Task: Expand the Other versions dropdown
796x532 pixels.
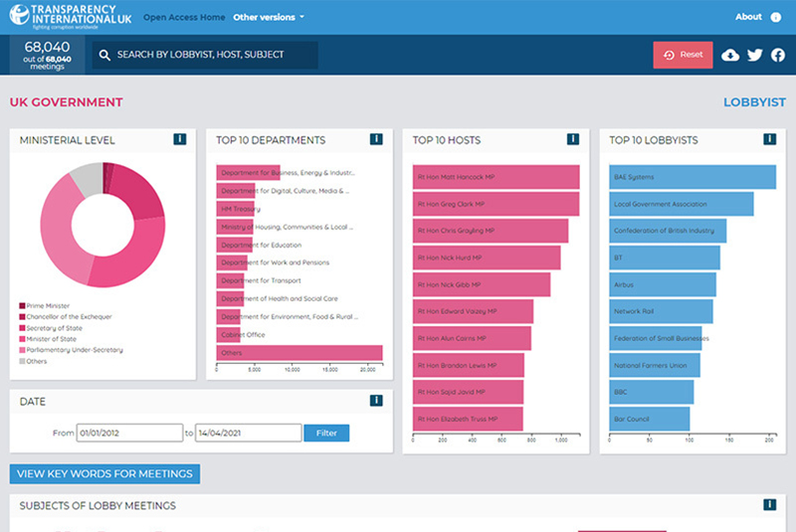Action: pos(269,17)
